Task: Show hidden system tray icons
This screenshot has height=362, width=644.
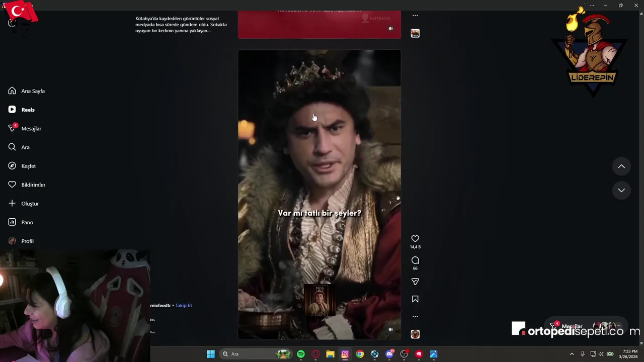Action: (x=572, y=354)
